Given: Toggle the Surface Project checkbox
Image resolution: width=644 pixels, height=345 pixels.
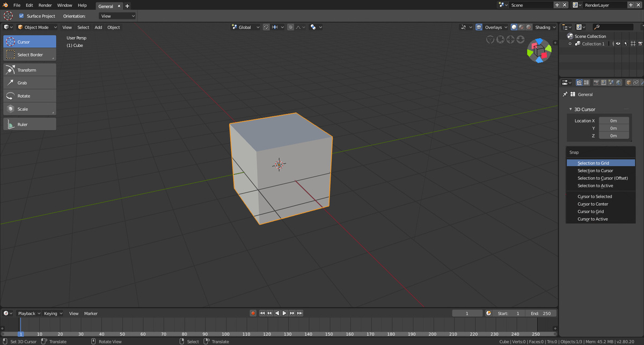Looking at the screenshot, I should coord(21,16).
